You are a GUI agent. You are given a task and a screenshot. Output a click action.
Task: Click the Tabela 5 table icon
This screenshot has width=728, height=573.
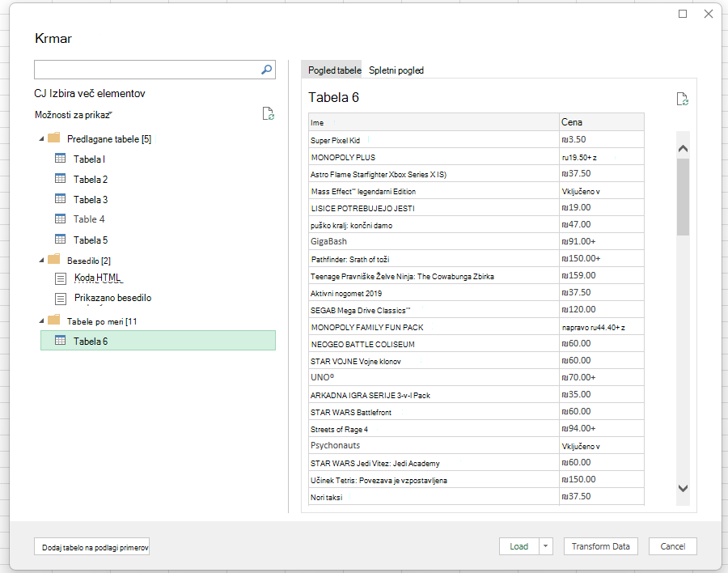(x=61, y=240)
